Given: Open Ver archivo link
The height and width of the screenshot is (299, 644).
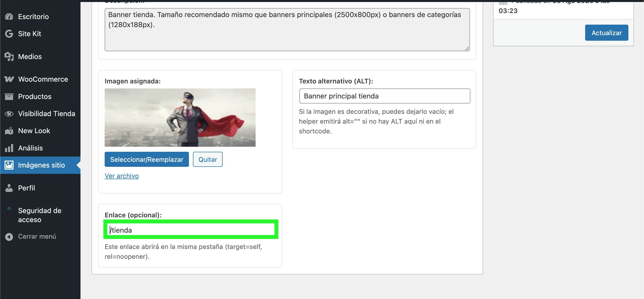Looking at the screenshot, I should (x=122, y=176).
